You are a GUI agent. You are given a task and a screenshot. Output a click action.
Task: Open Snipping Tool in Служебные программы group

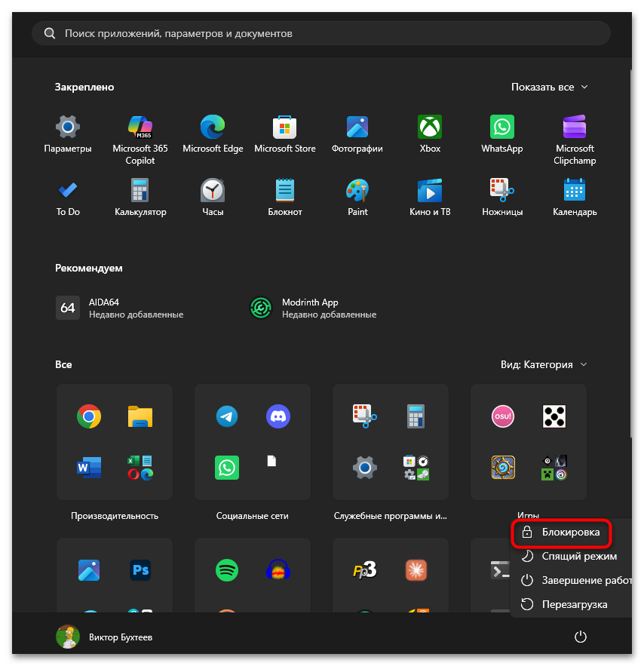pyautogui.click(x=365, y=416)
